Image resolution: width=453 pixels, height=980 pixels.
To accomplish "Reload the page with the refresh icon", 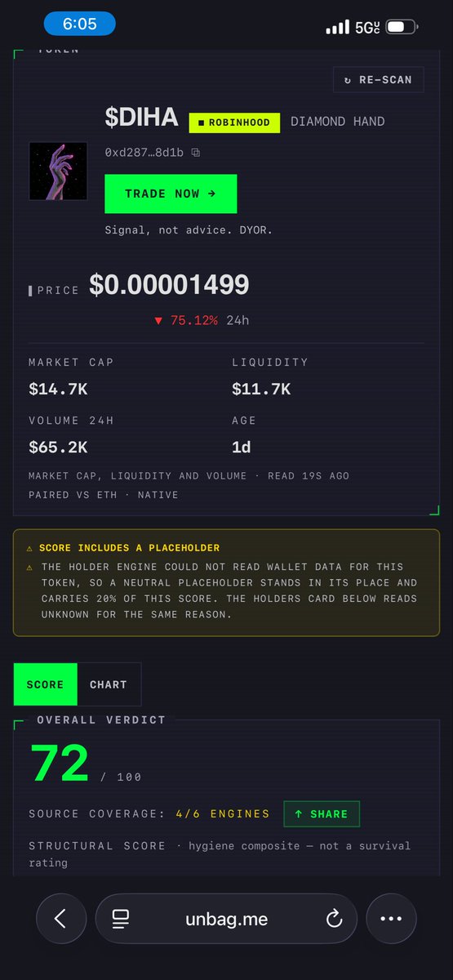I will [334, 919].
